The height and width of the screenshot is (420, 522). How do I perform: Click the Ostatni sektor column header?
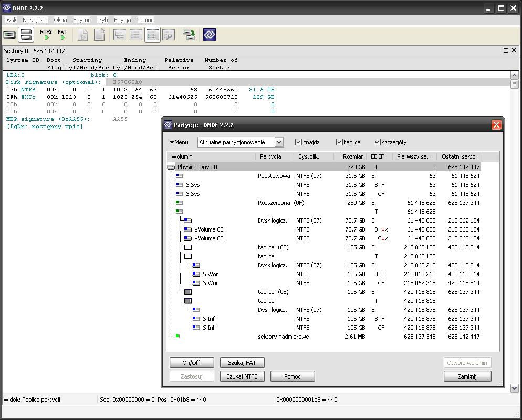tap(460, 156)
